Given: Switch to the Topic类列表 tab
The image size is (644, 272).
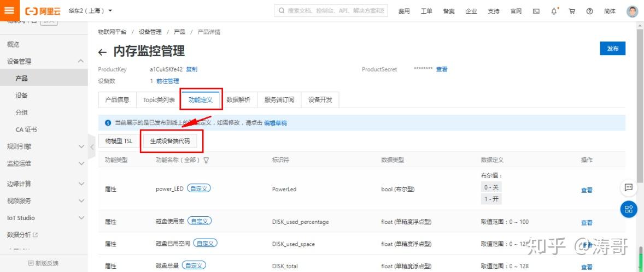Looking at the screenshot, I should click(x=159, y=100).
